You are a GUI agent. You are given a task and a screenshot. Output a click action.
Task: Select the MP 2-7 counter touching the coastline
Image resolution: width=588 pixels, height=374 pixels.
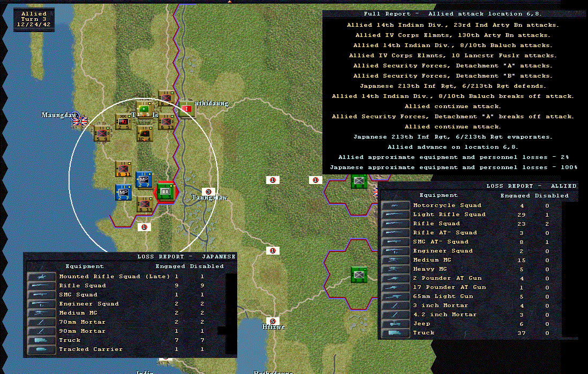[123, 193]
